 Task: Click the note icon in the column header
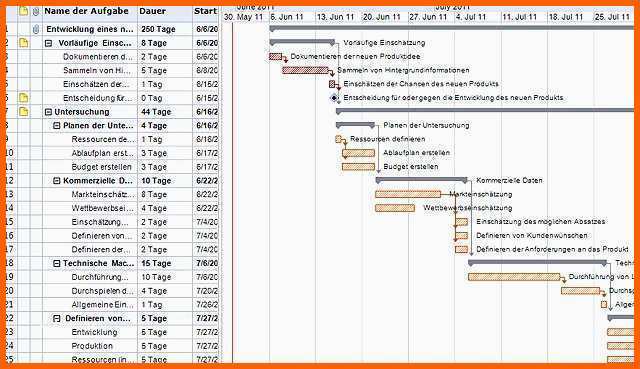coord(24,11)
